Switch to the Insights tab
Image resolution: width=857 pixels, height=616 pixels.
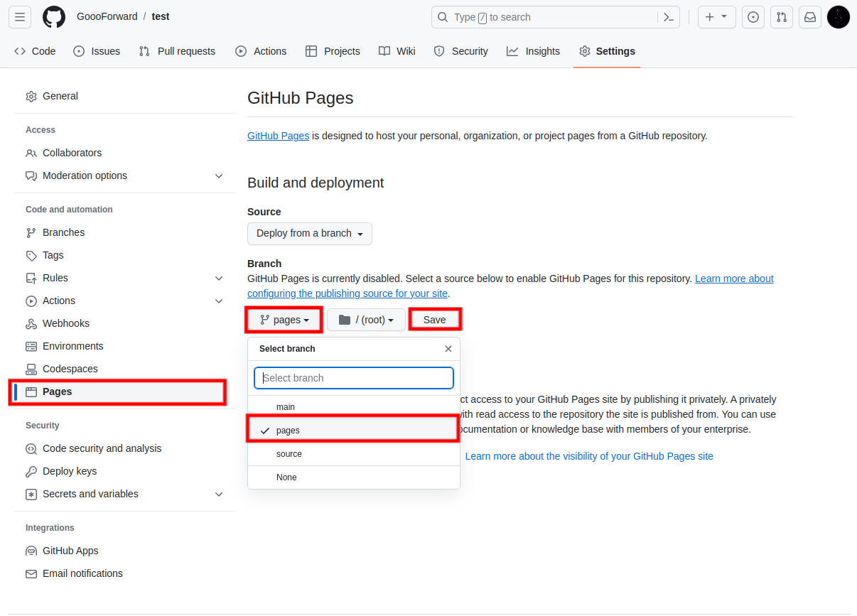pyautogui.click(x=534, y=51)
